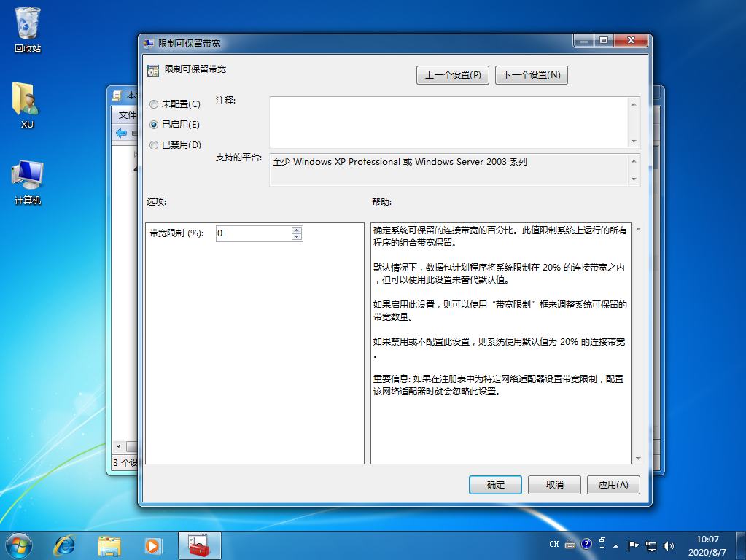This screenshot has width=746, height=560.
Task: Open the XU user folder icon
Action: pos(27,101)
